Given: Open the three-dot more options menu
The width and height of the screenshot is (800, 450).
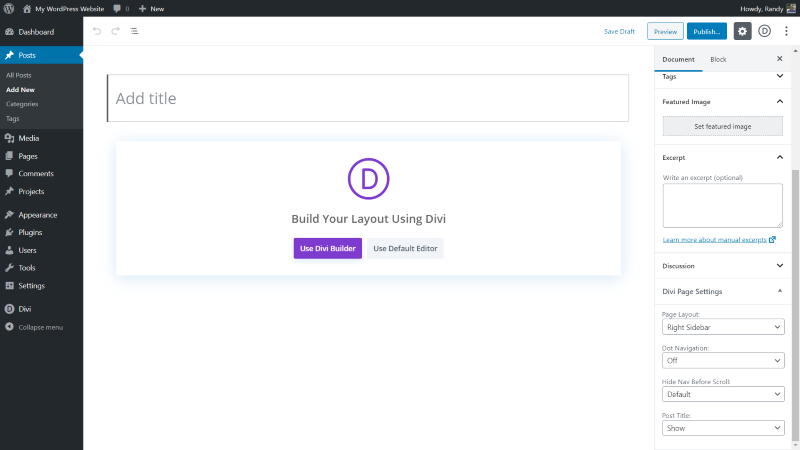Looking at the screenshot, I should click(786, 31).
